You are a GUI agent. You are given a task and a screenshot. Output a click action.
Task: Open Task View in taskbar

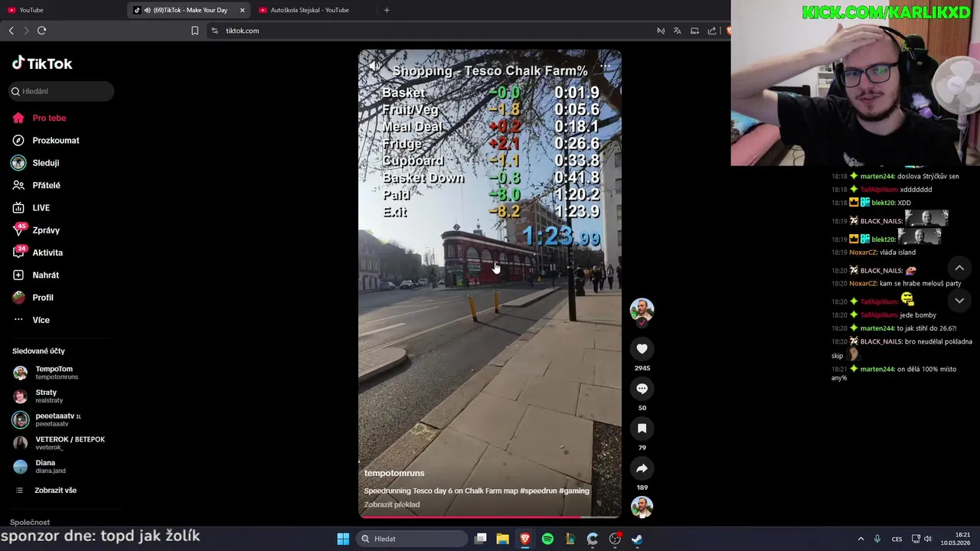tap(480, 539)
